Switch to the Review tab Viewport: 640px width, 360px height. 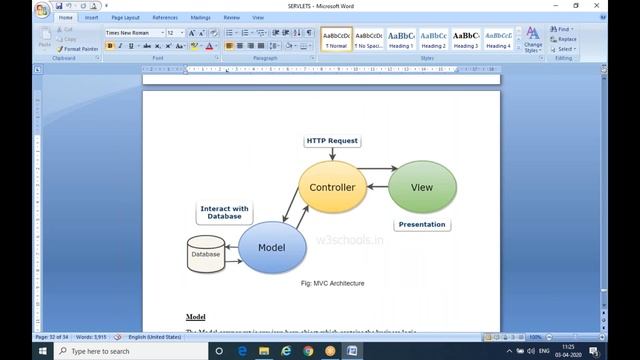231,18
